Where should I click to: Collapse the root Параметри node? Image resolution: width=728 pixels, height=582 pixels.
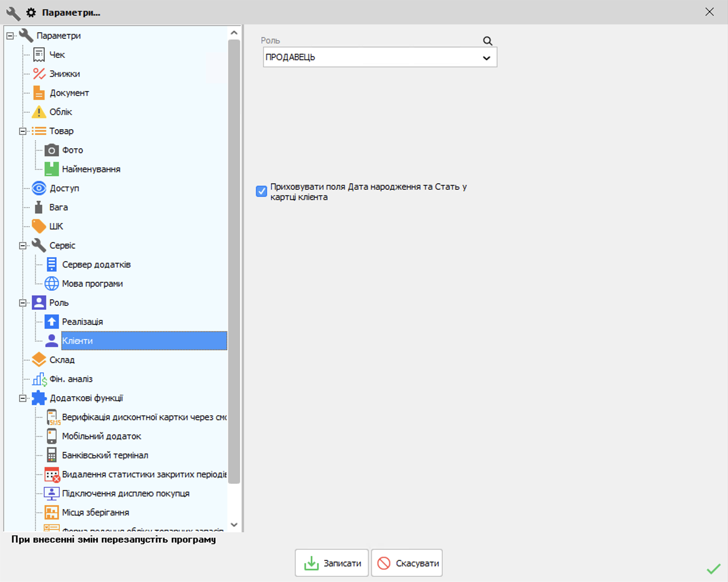coord(10,36)
